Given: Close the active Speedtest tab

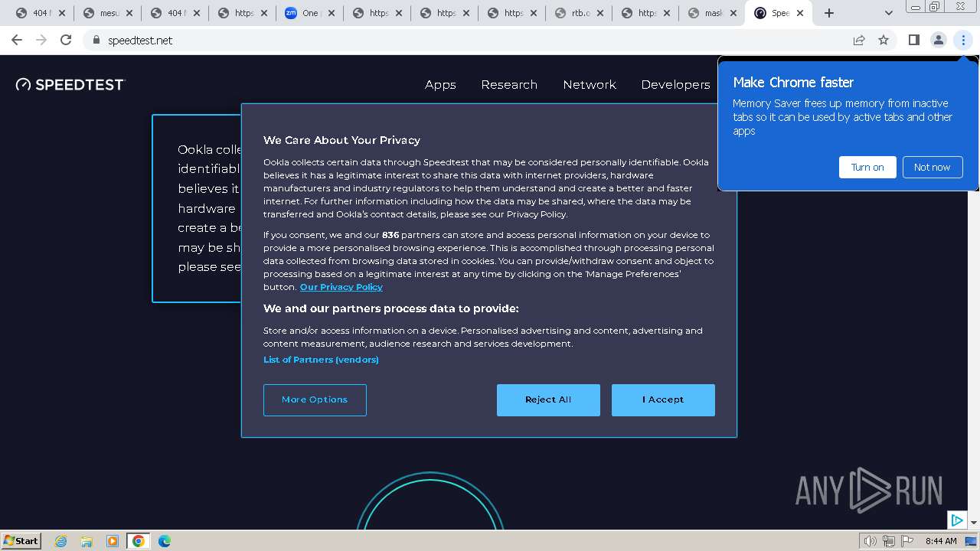Looking at the screenshot, I should 801,13.
